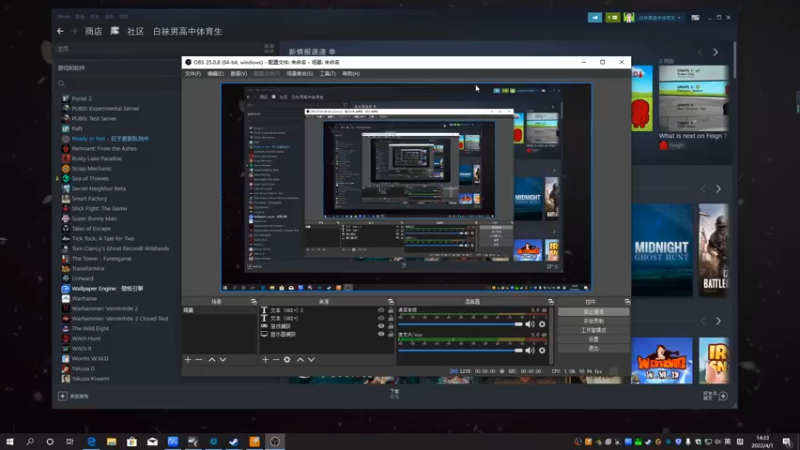Pop out the Sources dock with its header icon
Screen dimensions: 800x450
391,302
